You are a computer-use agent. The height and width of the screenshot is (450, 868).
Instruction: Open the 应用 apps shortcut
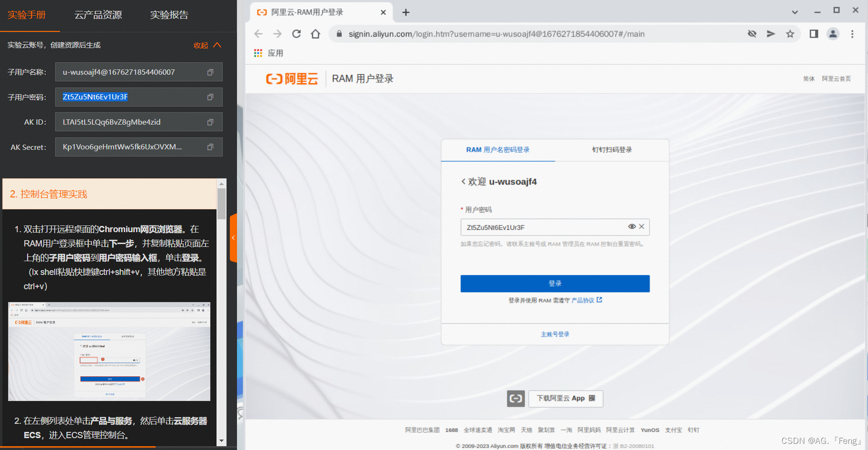pos(268,53)
